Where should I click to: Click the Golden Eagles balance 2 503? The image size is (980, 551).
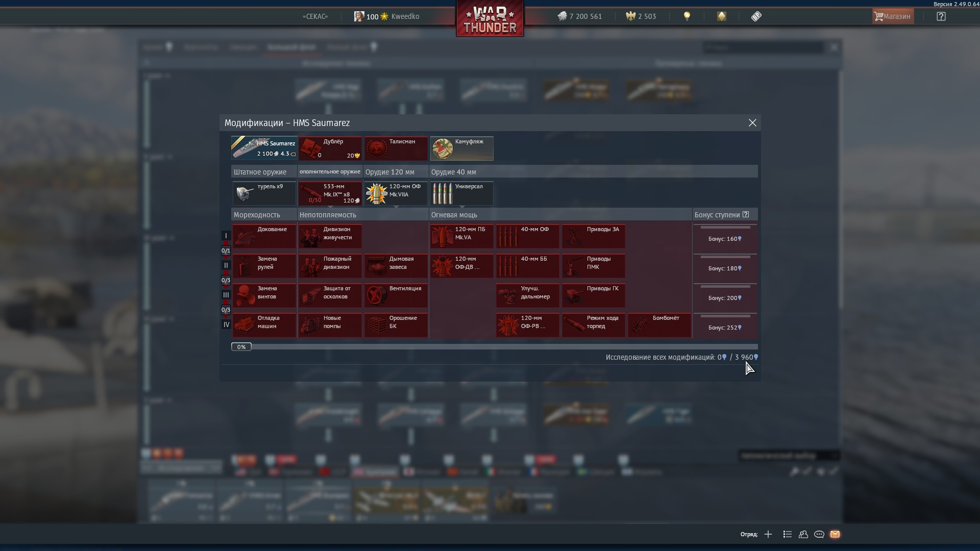click(x=641, y=16)
